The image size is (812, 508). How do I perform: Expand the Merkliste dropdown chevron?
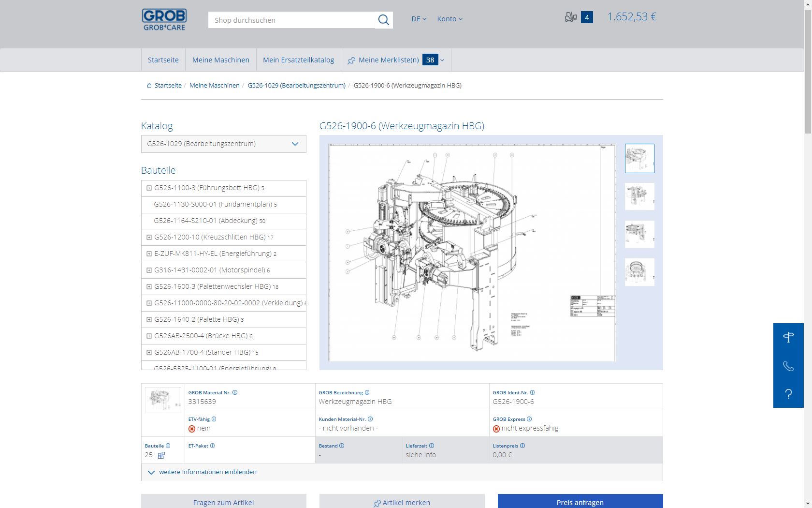(x=442, y=60)
